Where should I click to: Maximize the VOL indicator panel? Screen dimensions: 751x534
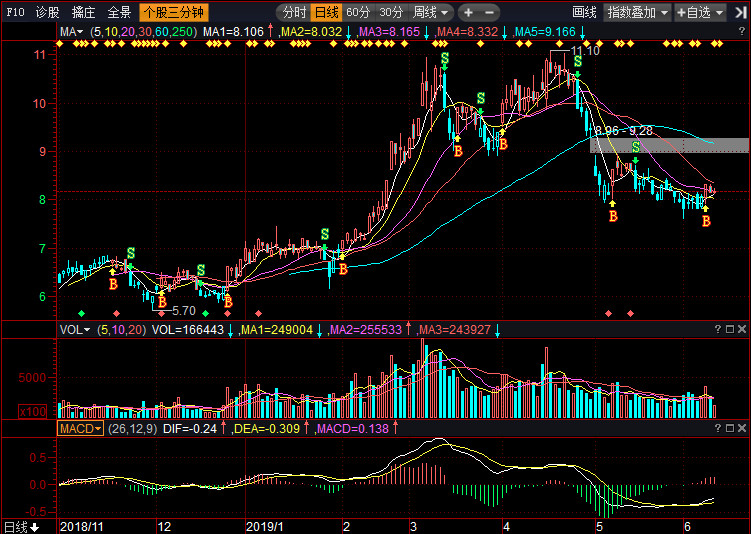tap(730, 329)
